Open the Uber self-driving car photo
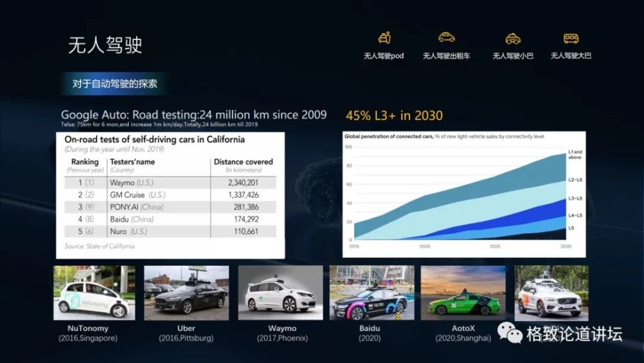644x363 pixels. 187,293
